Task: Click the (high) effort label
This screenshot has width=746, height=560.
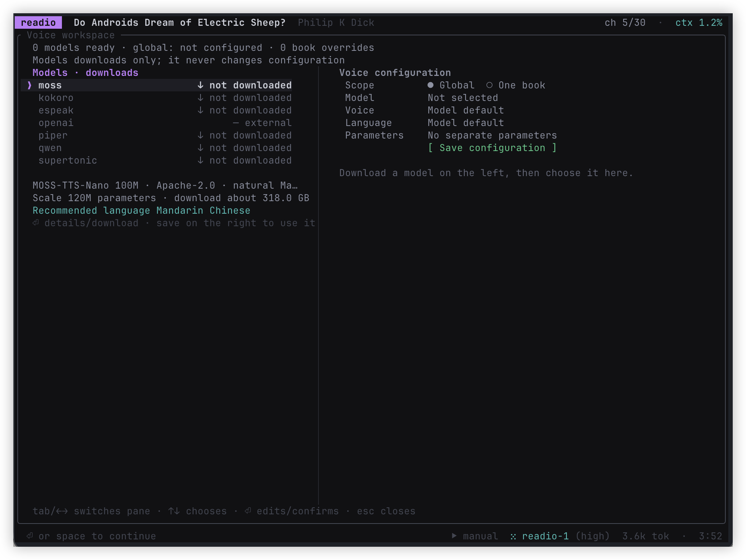Action: pos(592,536)
